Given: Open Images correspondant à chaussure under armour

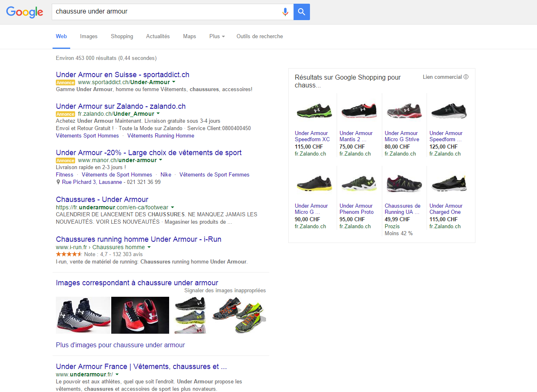Looking at the screenshot, I should [137, 283].
